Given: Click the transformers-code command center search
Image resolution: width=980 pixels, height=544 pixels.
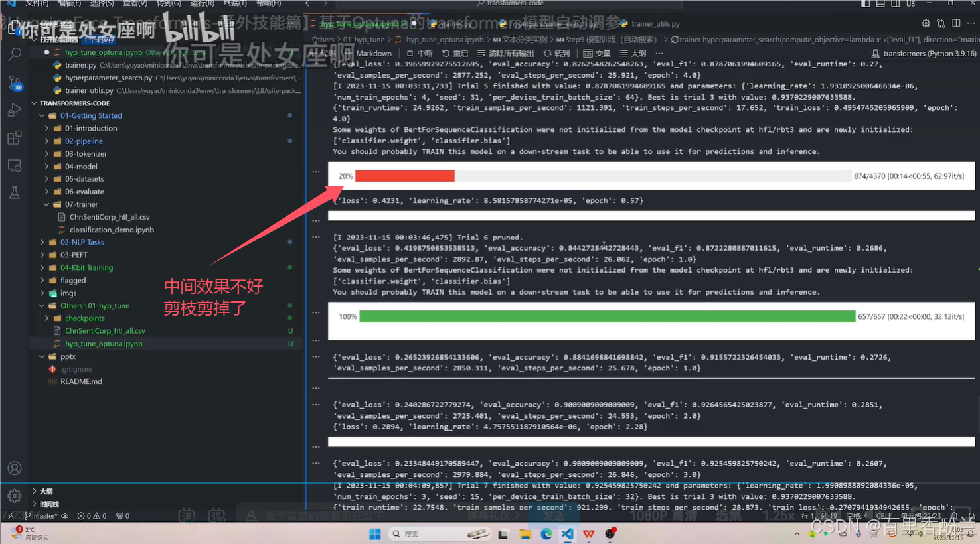Looking at the screenshot, I should coord(509,3).
